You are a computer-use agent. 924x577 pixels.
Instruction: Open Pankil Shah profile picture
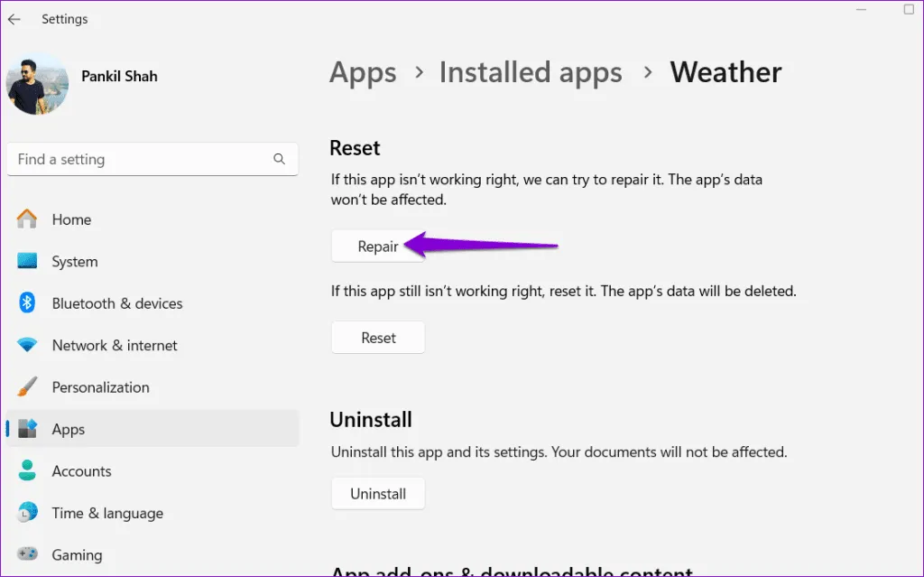pyautogui.click(x=37, y=84)
